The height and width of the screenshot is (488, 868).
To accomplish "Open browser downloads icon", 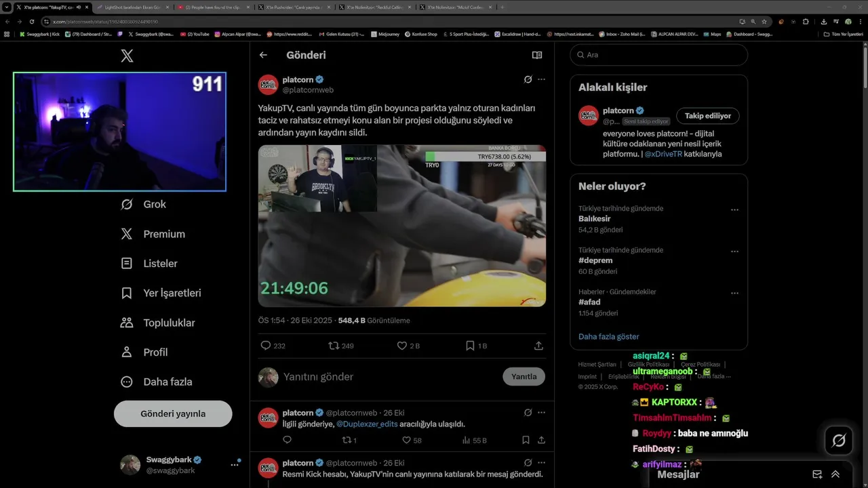I will [x=823, y=21].
